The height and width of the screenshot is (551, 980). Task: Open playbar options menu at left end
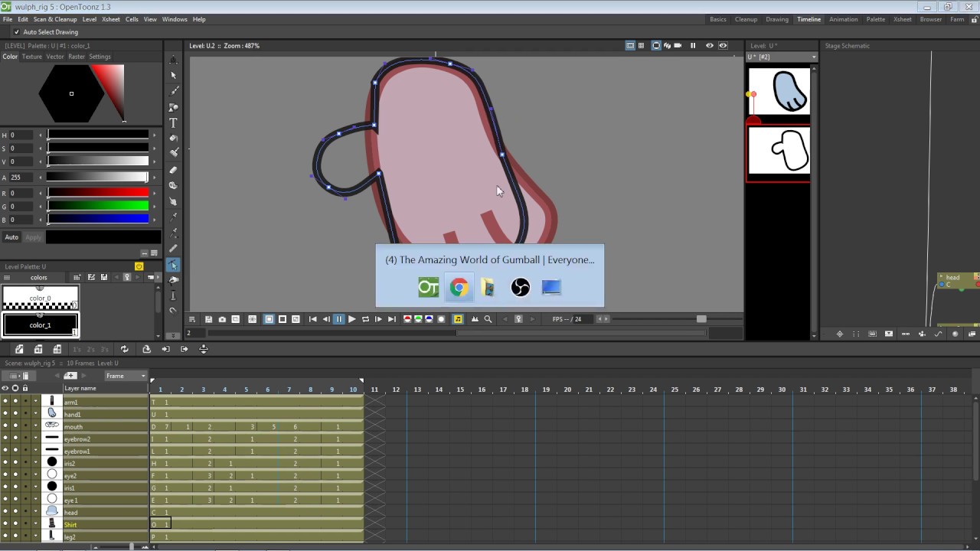click(192, 319)
